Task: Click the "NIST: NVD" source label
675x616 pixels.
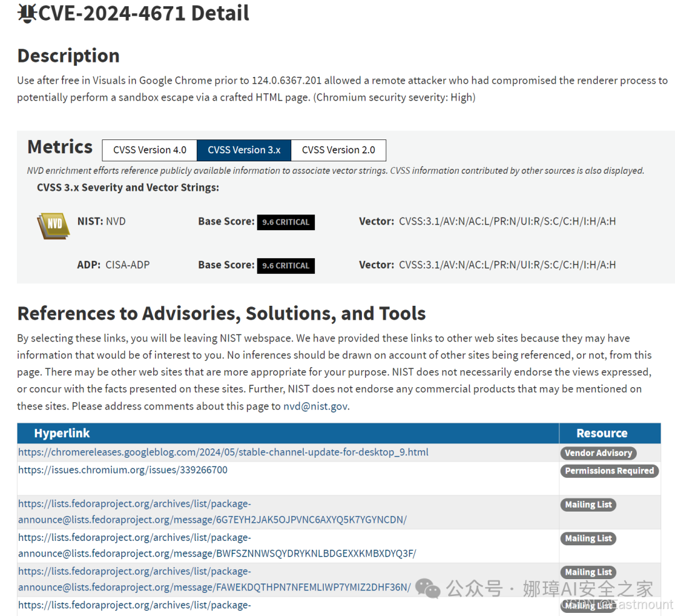Action: pos(102,221)
